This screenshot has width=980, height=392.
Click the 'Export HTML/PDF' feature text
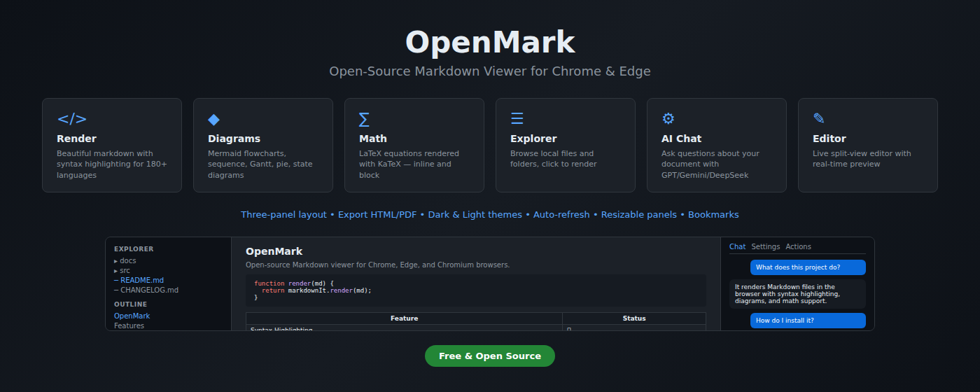pyautogui.click(x=377, y=215)
